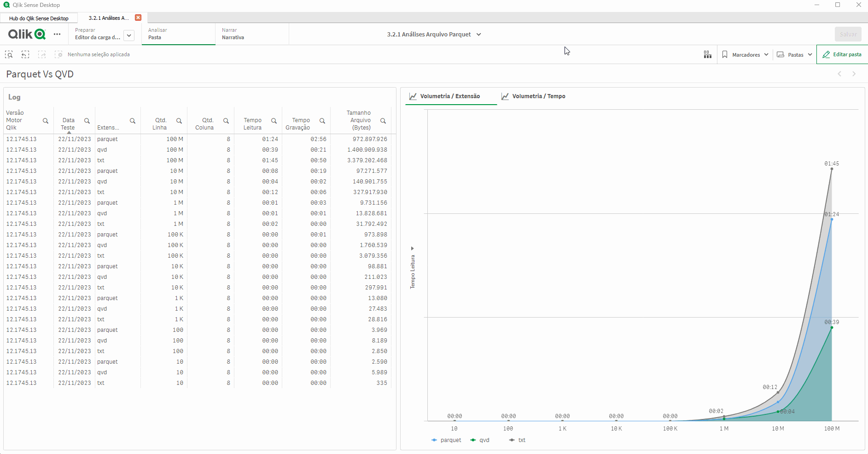This screenshot has height=454, width=868.
Task: Expand the Marcadores dropdown
Action: (x=745, y=54)
